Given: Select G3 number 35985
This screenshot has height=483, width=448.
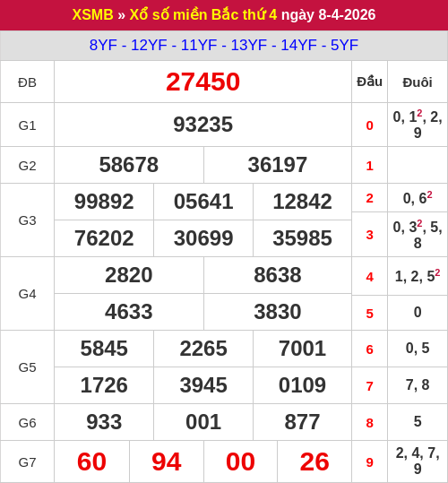Looking at the screenshot, I should click(302, 238).
